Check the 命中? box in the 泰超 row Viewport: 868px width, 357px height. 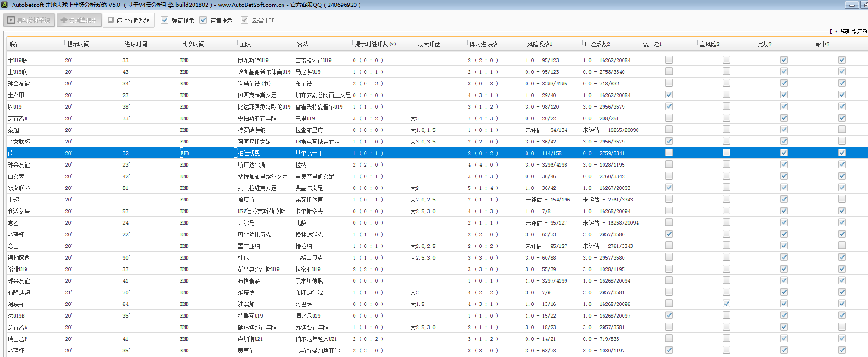[x=842, y=130]
